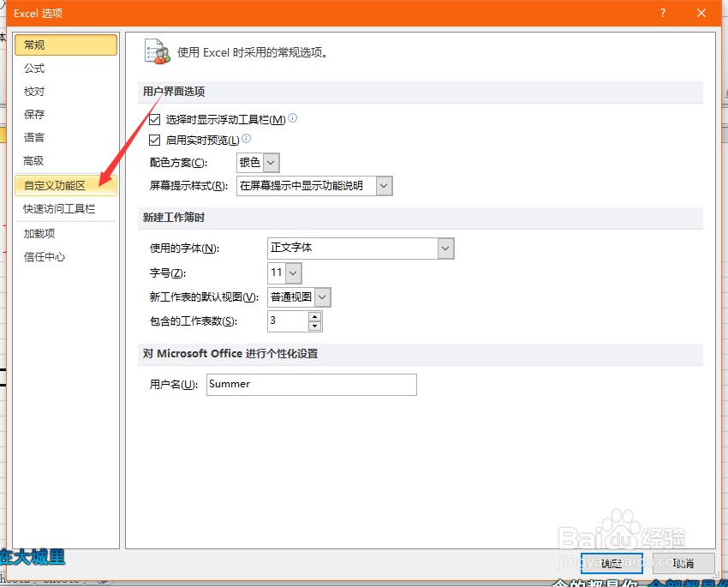The width and height of the screenshot is (728, 587).
Task: Select the 常规 category
Action: pos(66,45)
